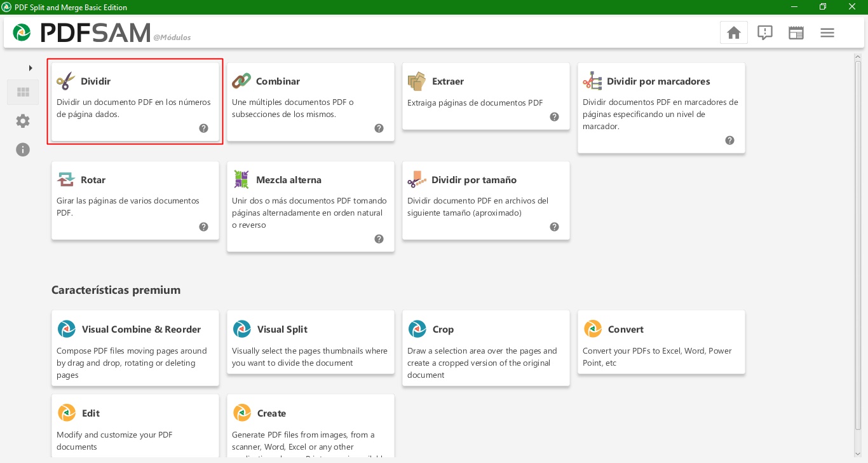868x463 pixels.
Task: Select the Dividir module title
Action: coord(95,81)
